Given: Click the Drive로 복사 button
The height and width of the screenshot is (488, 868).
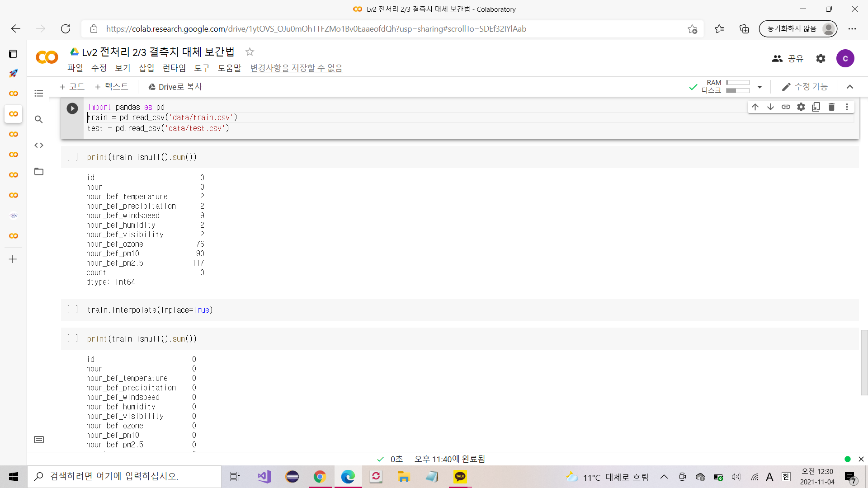Looking at the screenshot, I should click(175, 87).
